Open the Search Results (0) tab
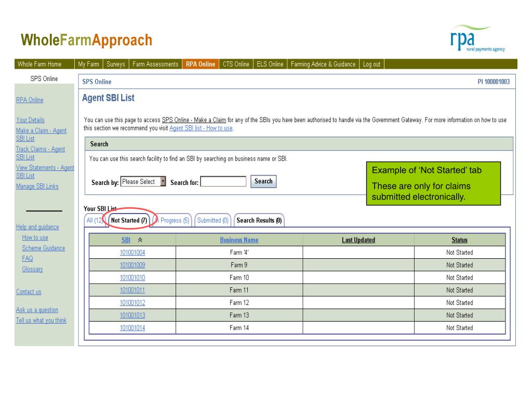Image resolution: width=532 pixels, height=399 pixels. tap(259, 220)
